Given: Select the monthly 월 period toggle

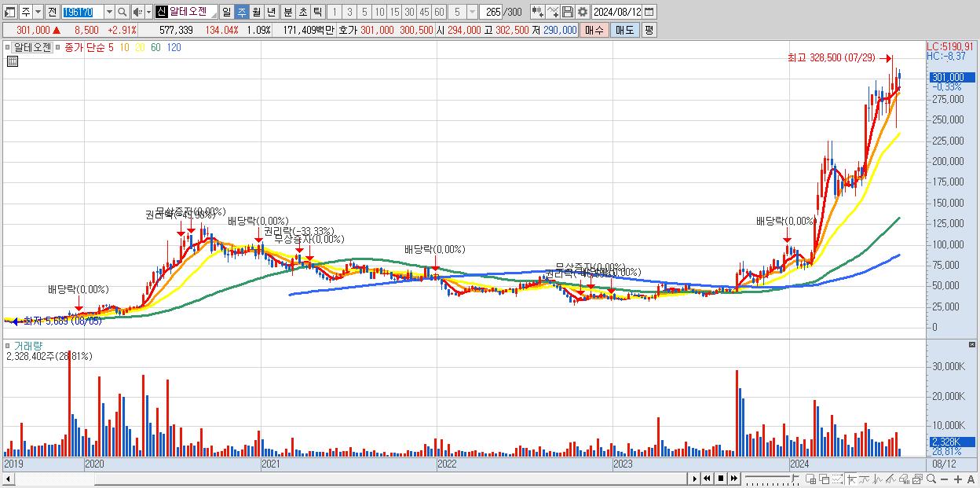Looking at the screenshot, I should coord(256,12).
